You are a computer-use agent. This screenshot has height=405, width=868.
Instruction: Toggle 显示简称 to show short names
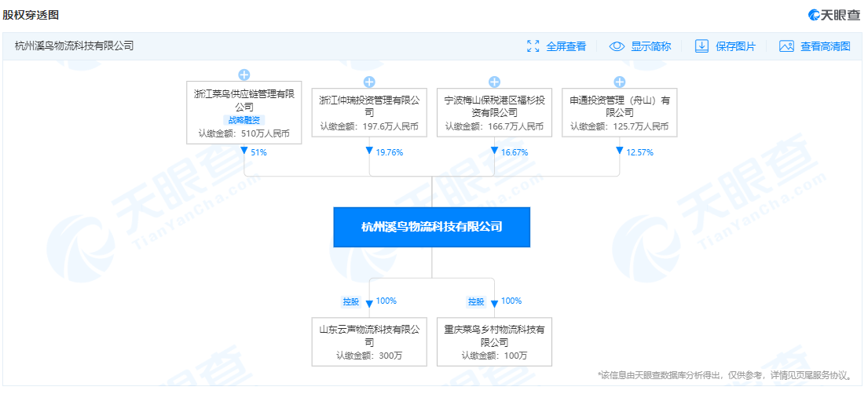pos(650,46)
